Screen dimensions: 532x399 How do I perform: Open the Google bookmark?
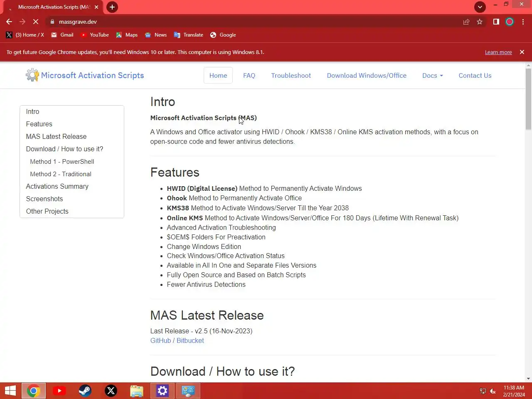(223, 35)
